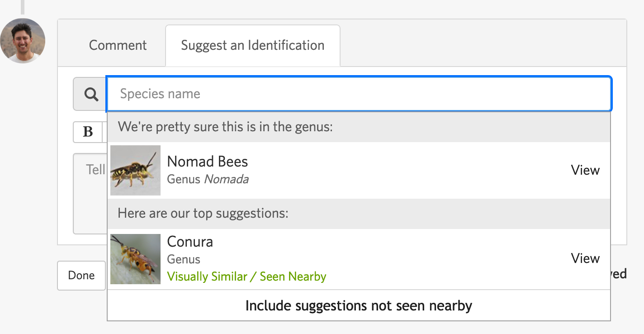
Task: Click the Visually Similar / Seen Nearby label
Action: pyautogui.click(x=246, y=277)
